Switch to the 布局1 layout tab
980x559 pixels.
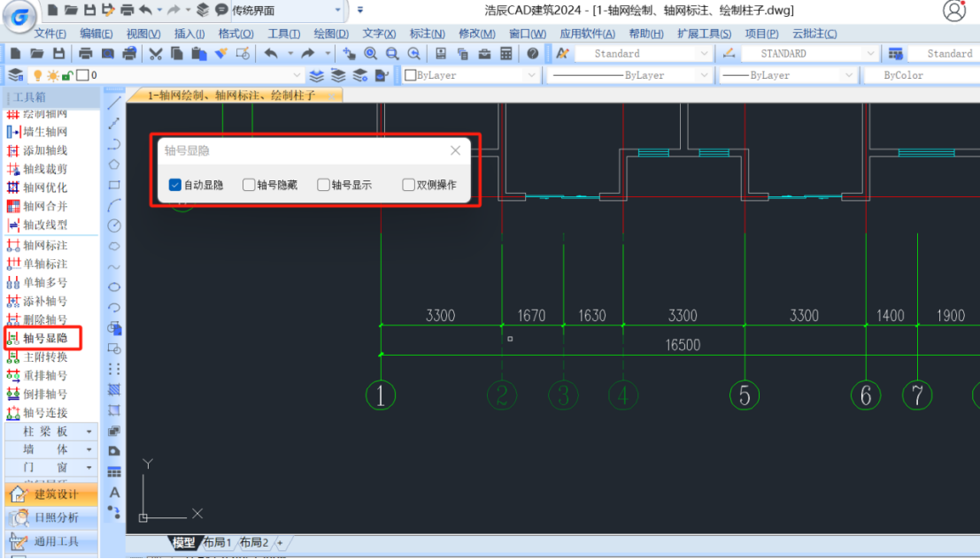pyautogui.click(x=217, y=542)
